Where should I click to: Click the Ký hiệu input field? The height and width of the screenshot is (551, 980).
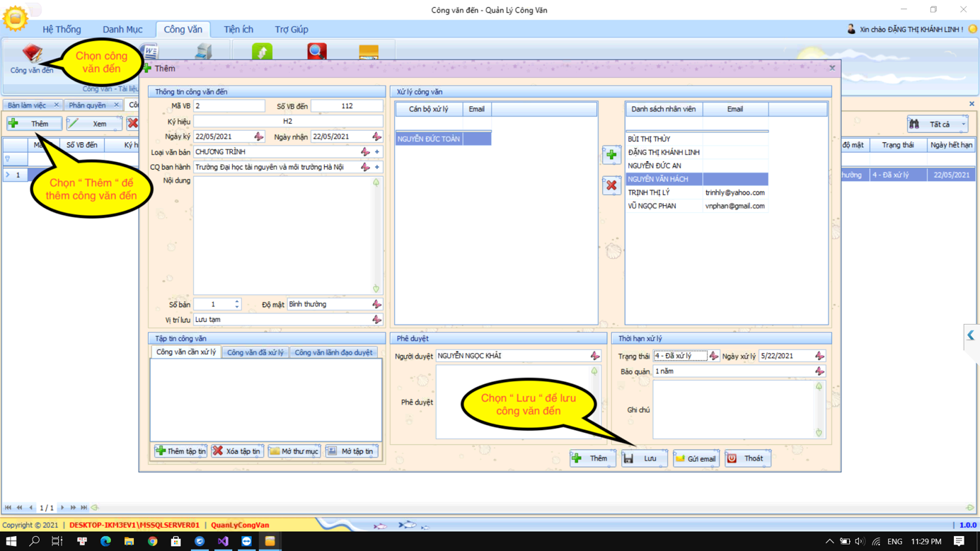coord(288,122)
